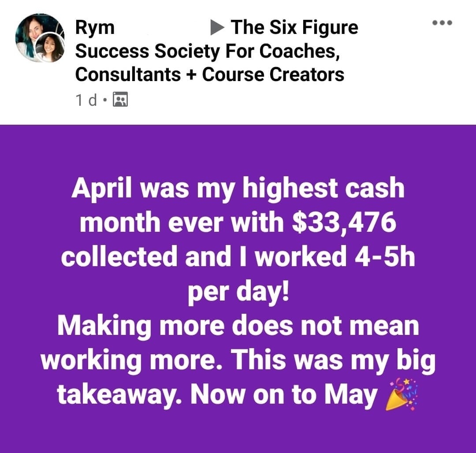Screen dimensions: 476x453
Task: Click 'collected and I worked 4-5h' line
Action: click(238, 256)
